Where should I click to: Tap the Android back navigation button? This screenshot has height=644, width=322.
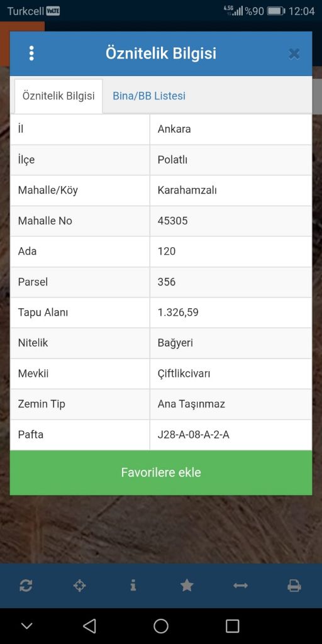(89, 626)
